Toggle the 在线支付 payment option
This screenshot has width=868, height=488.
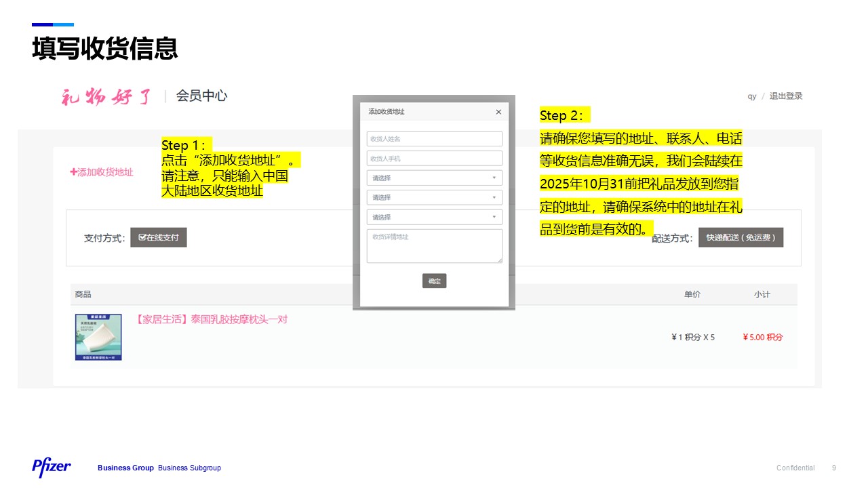[x=159, y=238]
